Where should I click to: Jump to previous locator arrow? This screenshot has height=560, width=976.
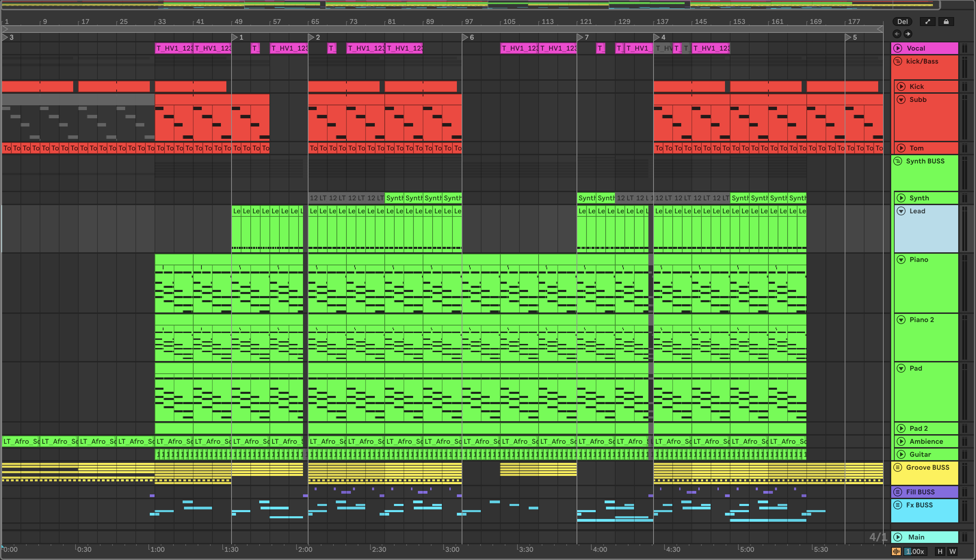coord(897,34)
